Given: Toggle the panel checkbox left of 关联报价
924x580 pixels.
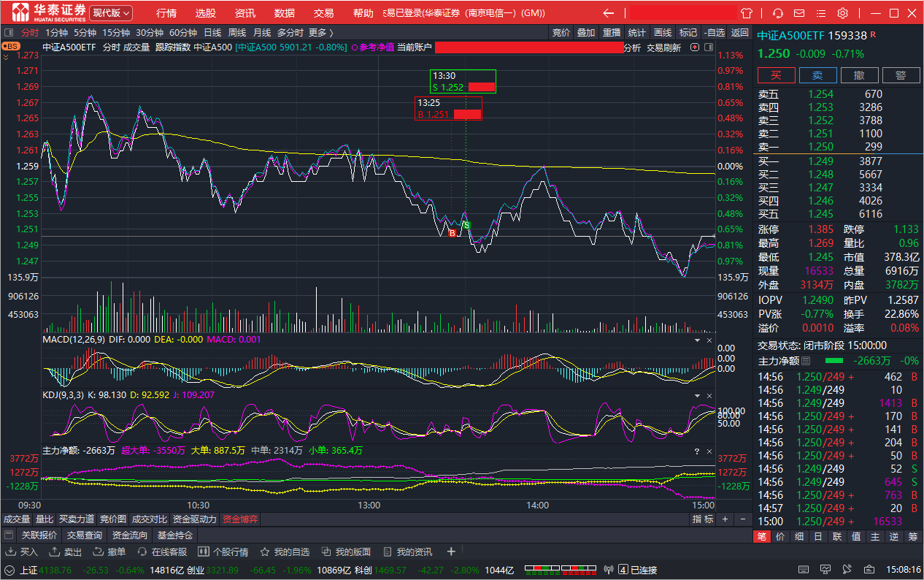Looking at the screenshot, I should pos(9,535).
